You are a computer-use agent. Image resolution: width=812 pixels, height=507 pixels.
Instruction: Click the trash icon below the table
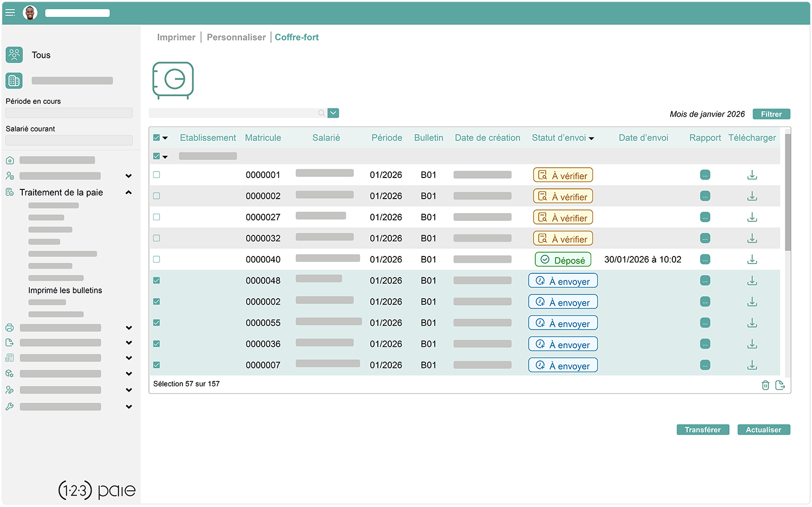click(x=765, y=385)
